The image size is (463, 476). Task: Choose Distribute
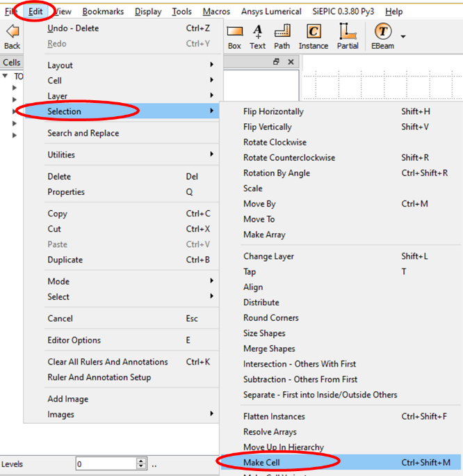(x=341, y=302)
